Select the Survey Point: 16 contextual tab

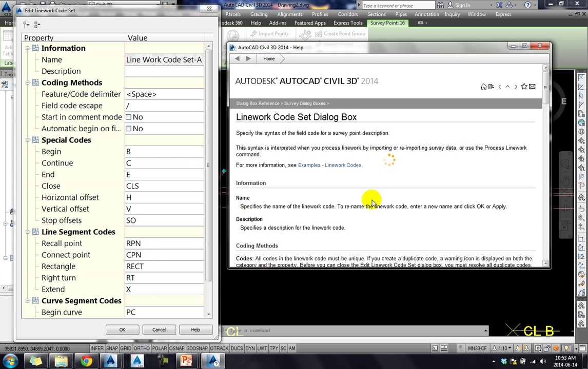coord(387,23)
